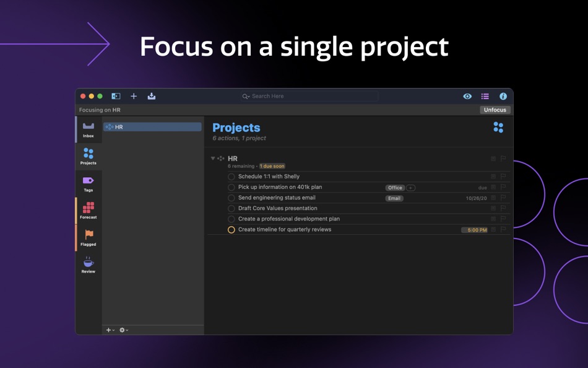Open the Forecast perspective
This screenshot has width=588, height=368.
click(x=89, y=211)
